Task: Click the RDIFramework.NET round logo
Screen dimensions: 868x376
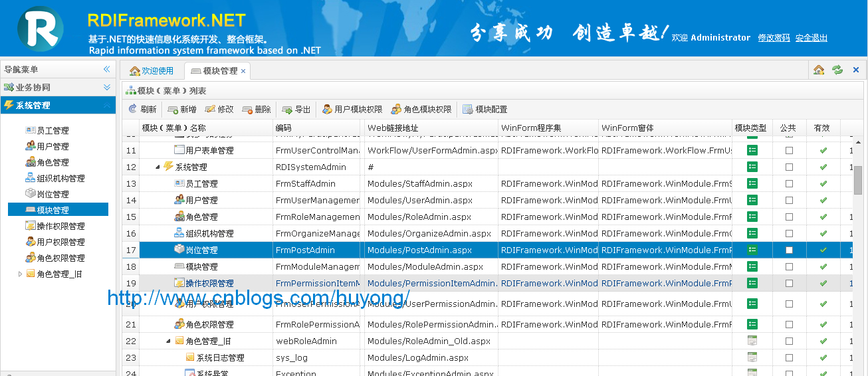Action: 41,29
